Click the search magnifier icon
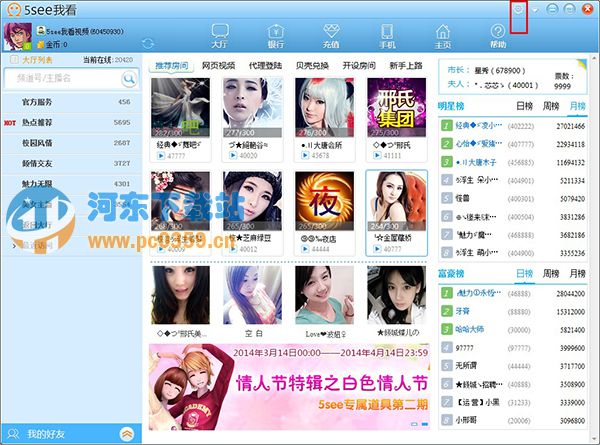Image resolution: width=600 pixels, height=445 pixels. point(129,79)
